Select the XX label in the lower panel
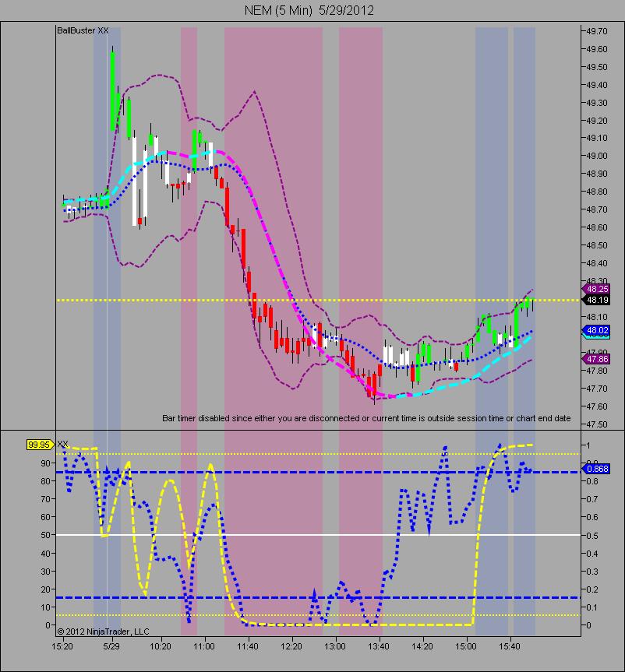The image size is (625, 672). (x=62, y=444)
